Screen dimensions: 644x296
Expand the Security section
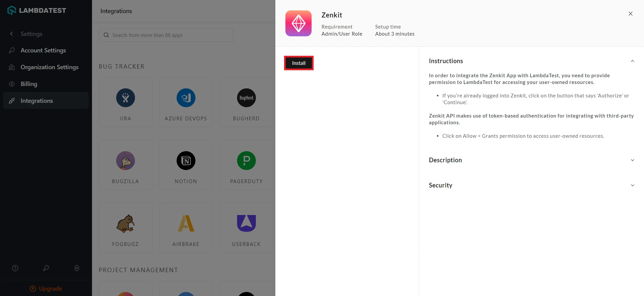pos(632,185)
